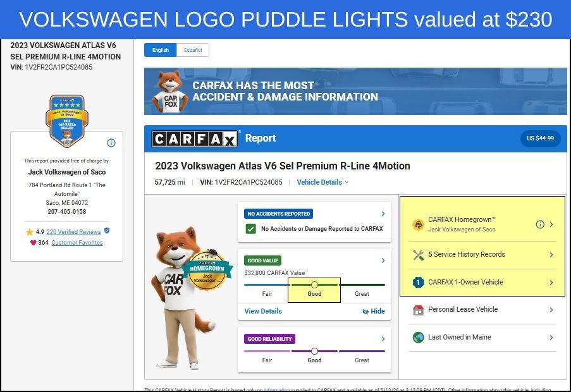Viewport: 571px width, 392px height.
Task: Click the 57,725 mi mileage text
Action: 169,182
